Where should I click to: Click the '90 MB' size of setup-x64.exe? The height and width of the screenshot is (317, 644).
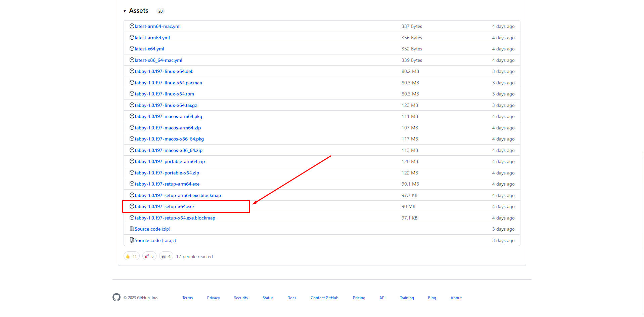coord(408,206)
